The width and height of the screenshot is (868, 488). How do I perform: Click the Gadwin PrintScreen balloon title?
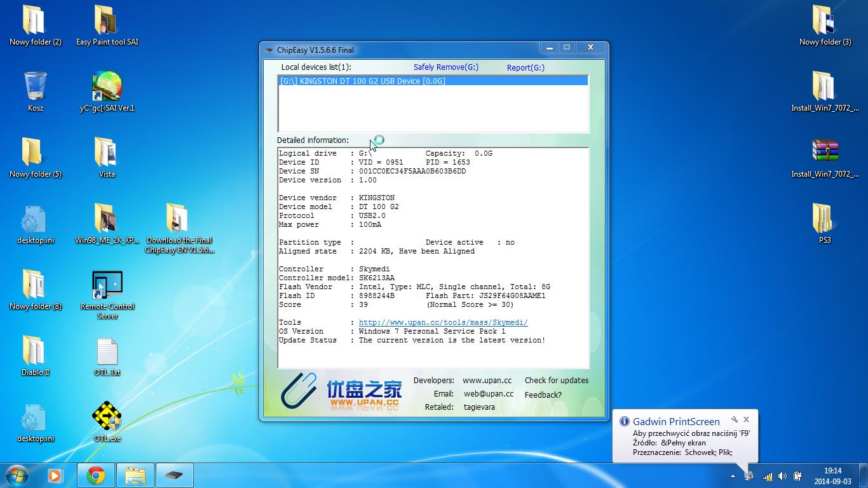point(676,421)
